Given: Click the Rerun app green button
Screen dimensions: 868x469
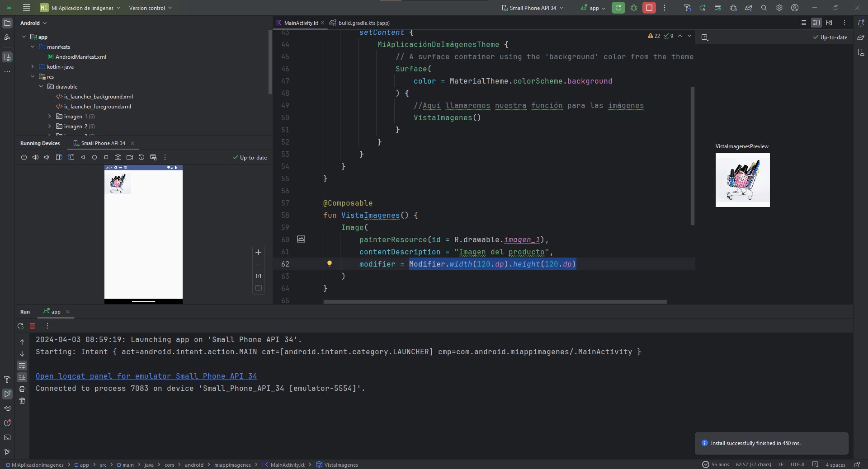Looking at the screenshot, I should tap(618, 8).
